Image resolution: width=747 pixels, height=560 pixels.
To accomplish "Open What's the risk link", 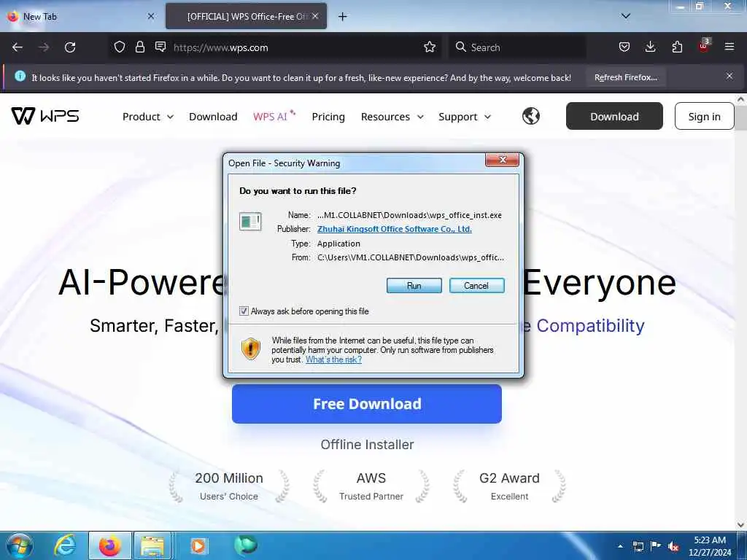I will (x=333, y=359).
